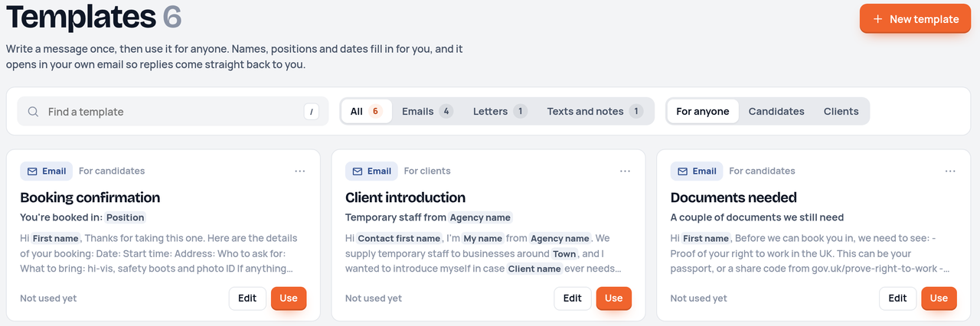980x326 pixels.
Task: Click Agency name chip in Client introduction subject
Action: [x=480, y=217]
